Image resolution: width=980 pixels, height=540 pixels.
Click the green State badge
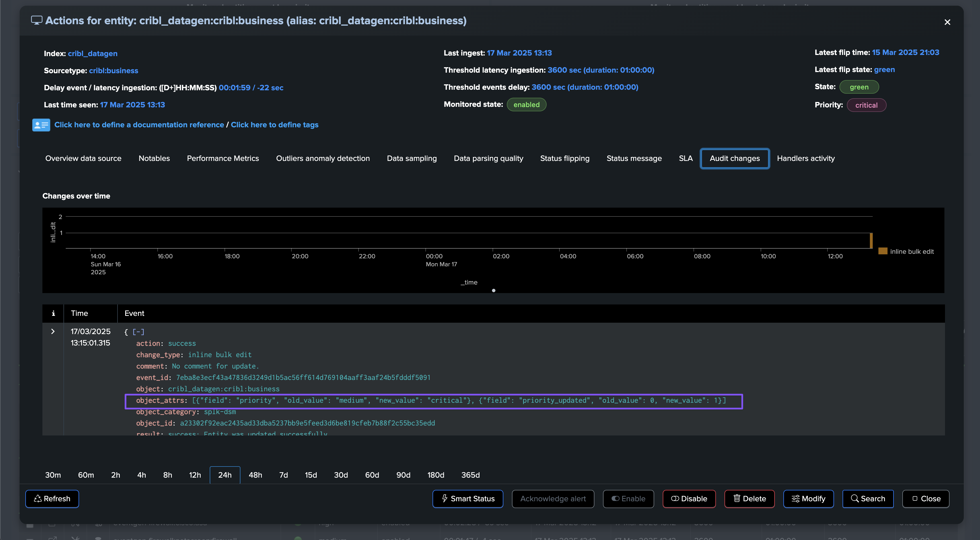(859, 87)
